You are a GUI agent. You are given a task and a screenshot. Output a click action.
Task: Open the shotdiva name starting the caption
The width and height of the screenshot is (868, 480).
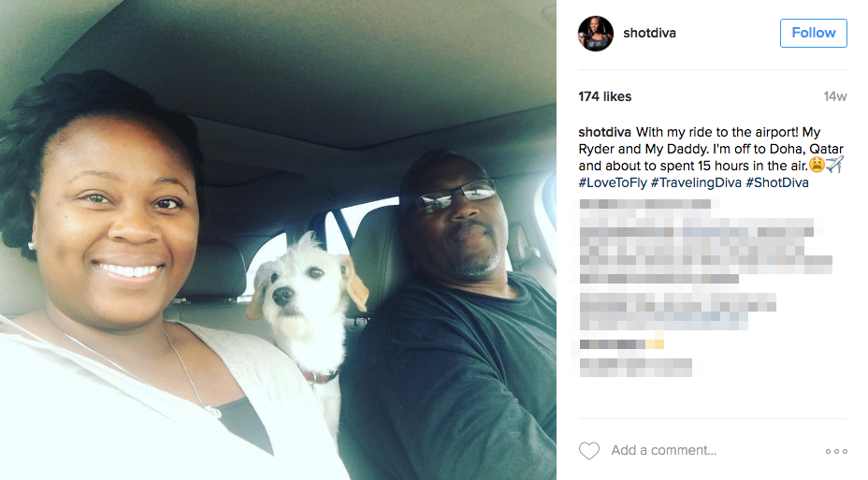click(x=604, y=132)
